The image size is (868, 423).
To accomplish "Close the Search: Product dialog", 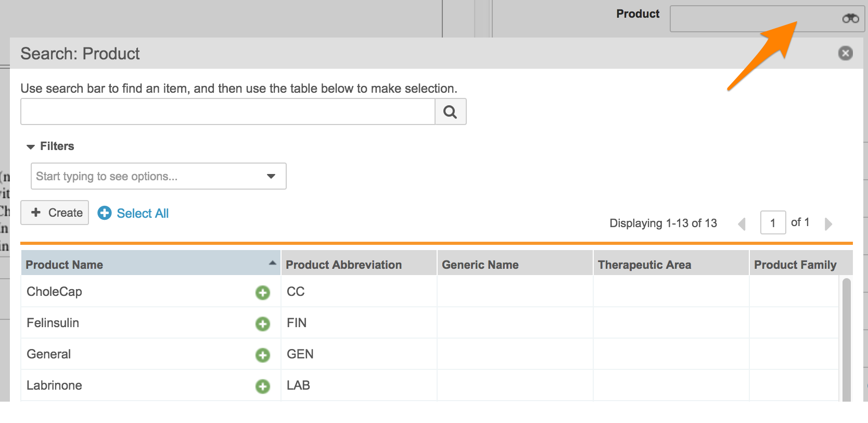I will click(x=845, y=53).
